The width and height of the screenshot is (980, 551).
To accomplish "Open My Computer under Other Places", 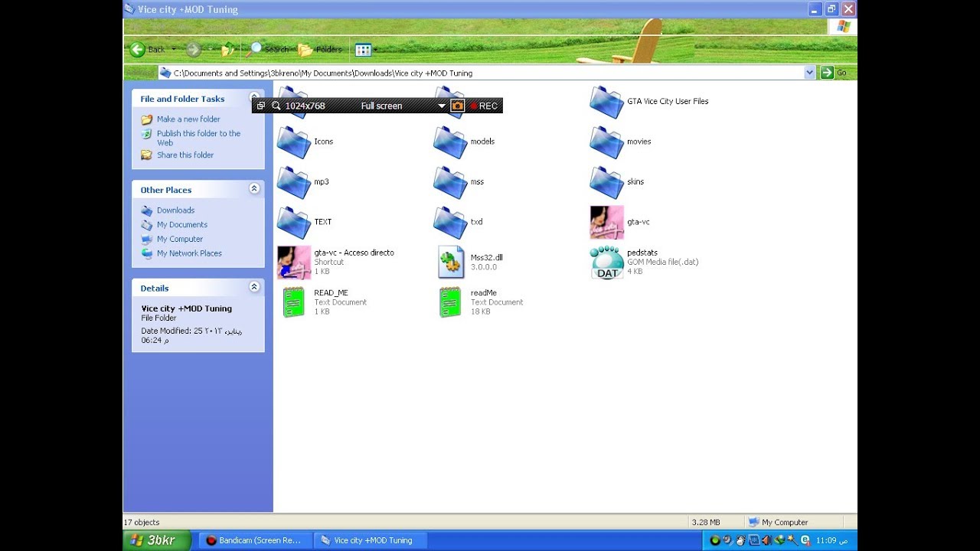I will click(180, 239).
